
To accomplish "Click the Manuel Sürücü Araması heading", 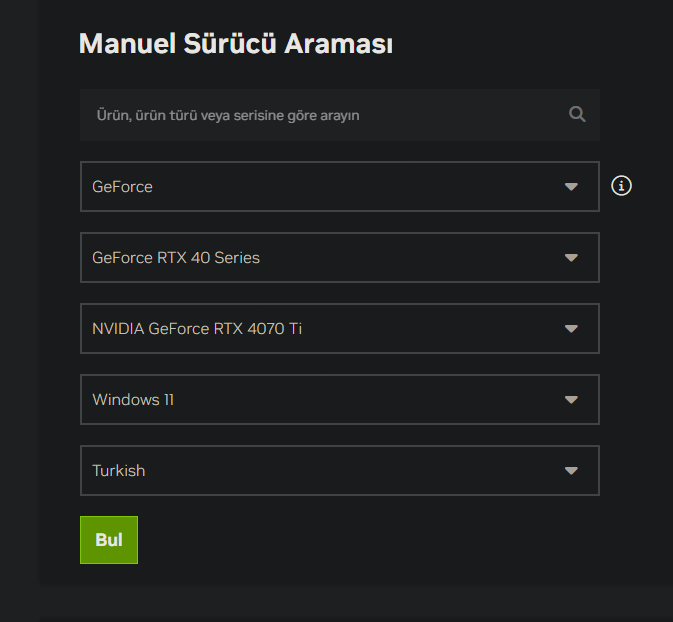I will (x=236, y=44).
